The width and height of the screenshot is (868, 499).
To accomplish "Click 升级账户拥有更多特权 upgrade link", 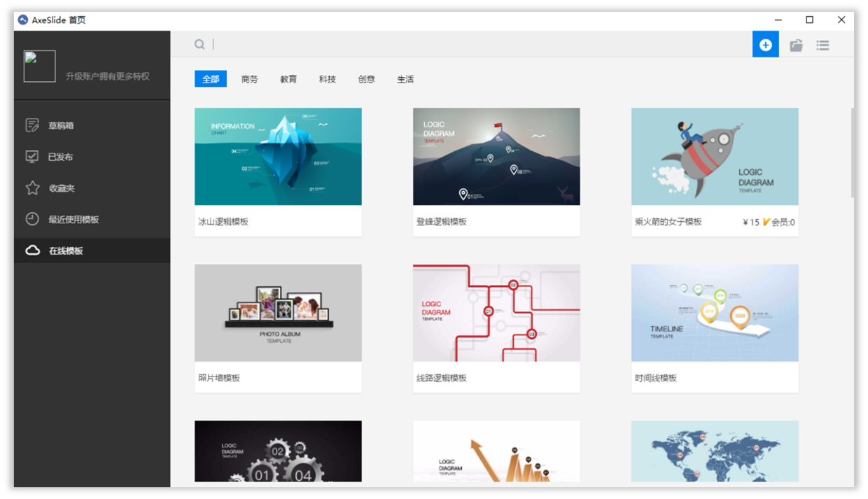I will 107,76.
